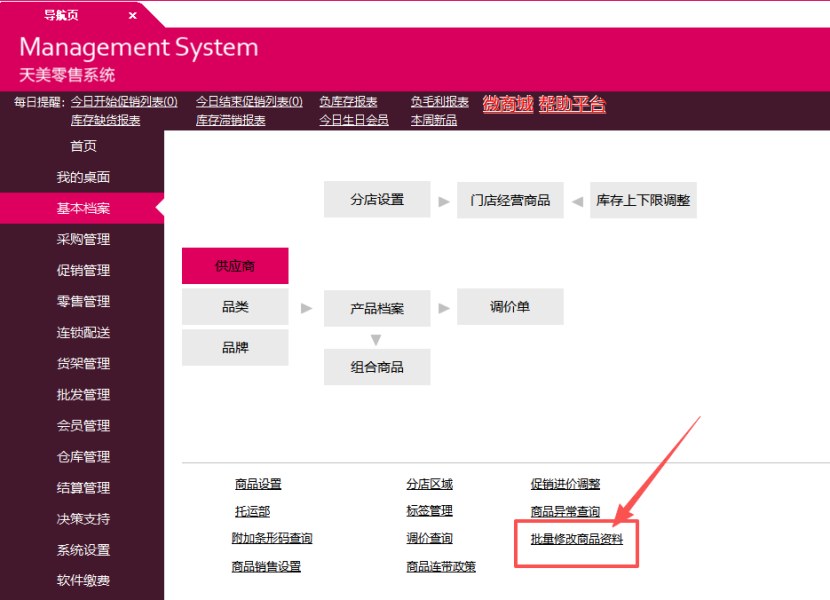Open the 产品档案 button
This screenshot has height=600, width=830.
[x=377, y=308]
